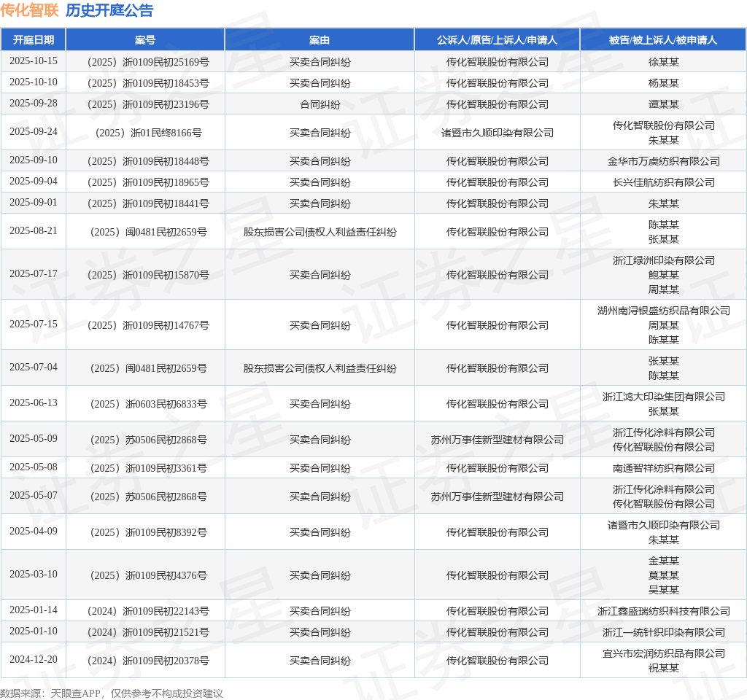Click defendant 浙江鸿大印染集团有限公司
747x700 pixels.
[x=663, y=397]
